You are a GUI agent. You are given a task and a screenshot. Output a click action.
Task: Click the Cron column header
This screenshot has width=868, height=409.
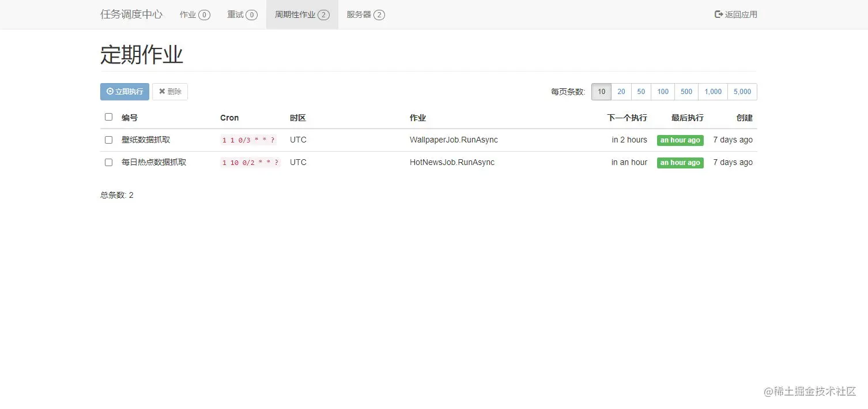(x=229, y=118)
